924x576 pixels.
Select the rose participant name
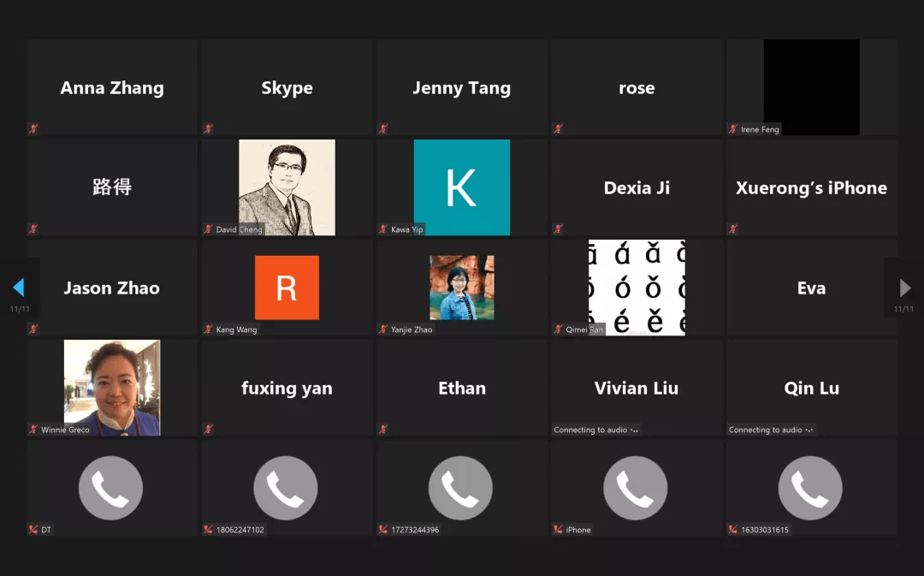(637, 88)
